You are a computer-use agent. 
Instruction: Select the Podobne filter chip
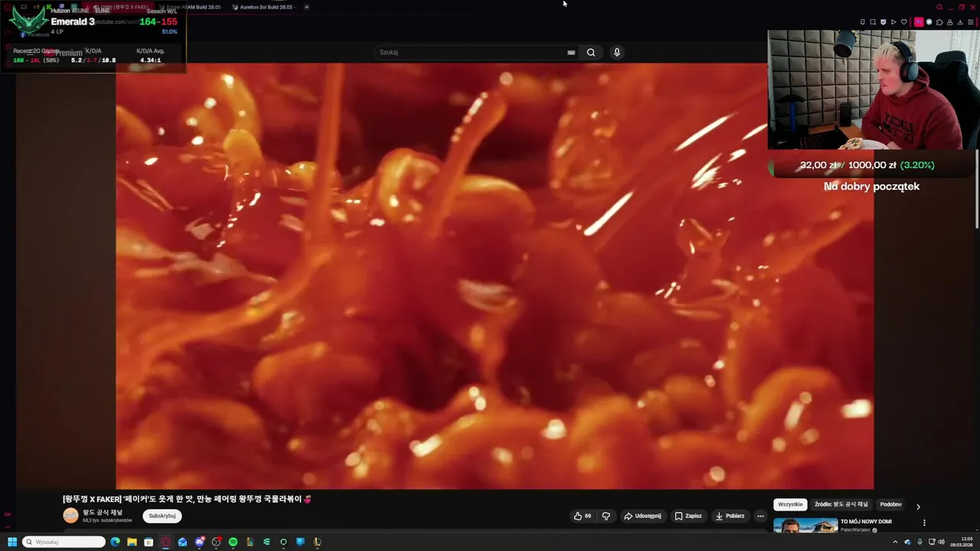(890, 504)
